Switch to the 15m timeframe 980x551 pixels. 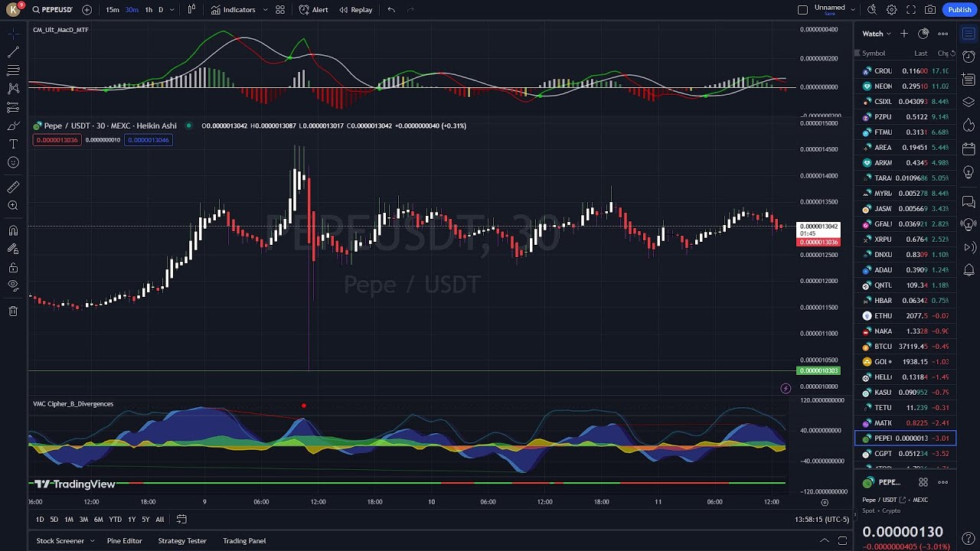pyautogui.click(x=113, y=10)
